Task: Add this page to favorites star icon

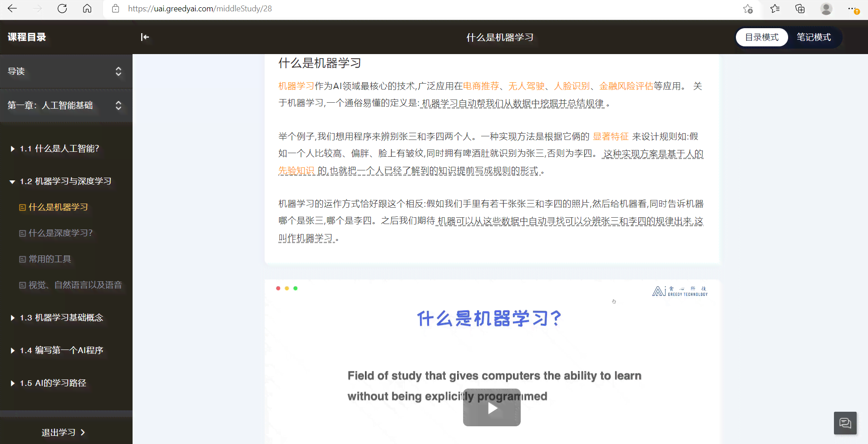Action: tap(748, 9)
